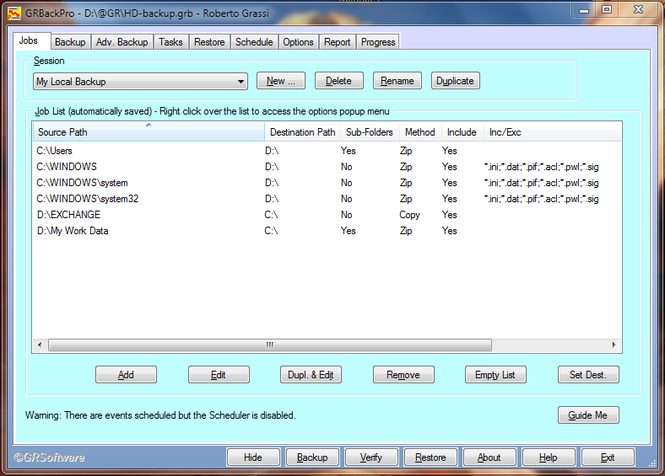Start backup with bottom Backup button

(x=313, y=457)
